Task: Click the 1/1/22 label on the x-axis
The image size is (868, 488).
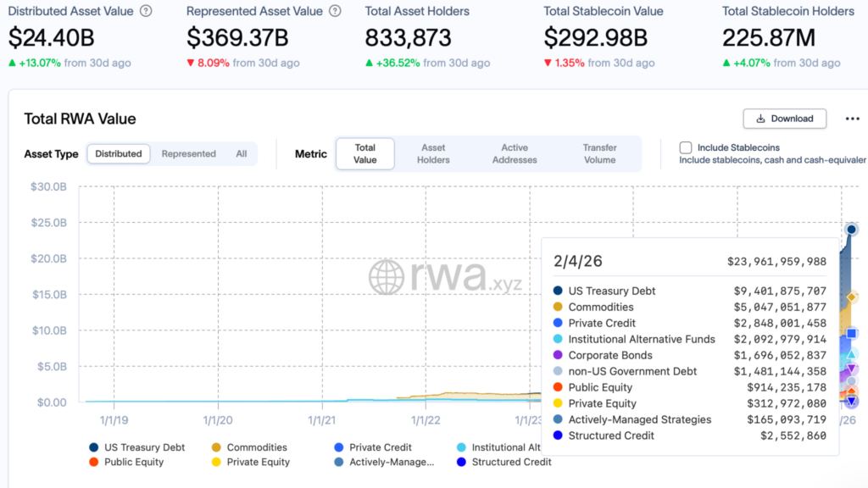Action: coord(426,420)
